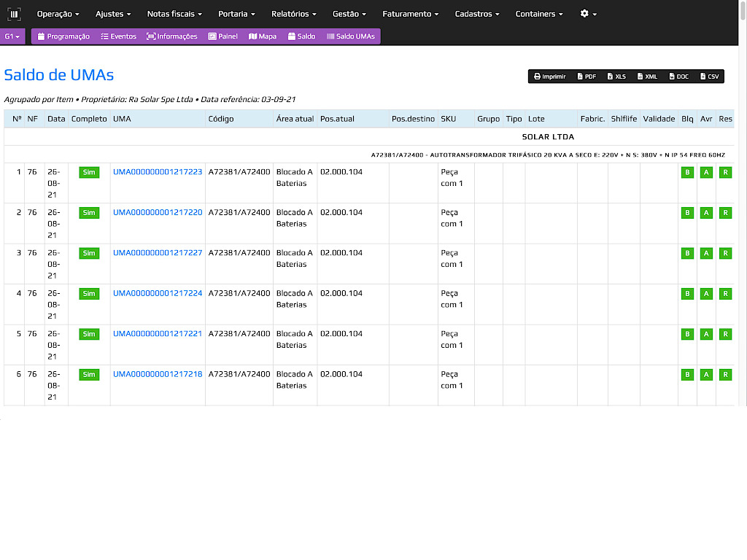
Task: Open the settings gear dropdown
Action: (x=589, y=14)
